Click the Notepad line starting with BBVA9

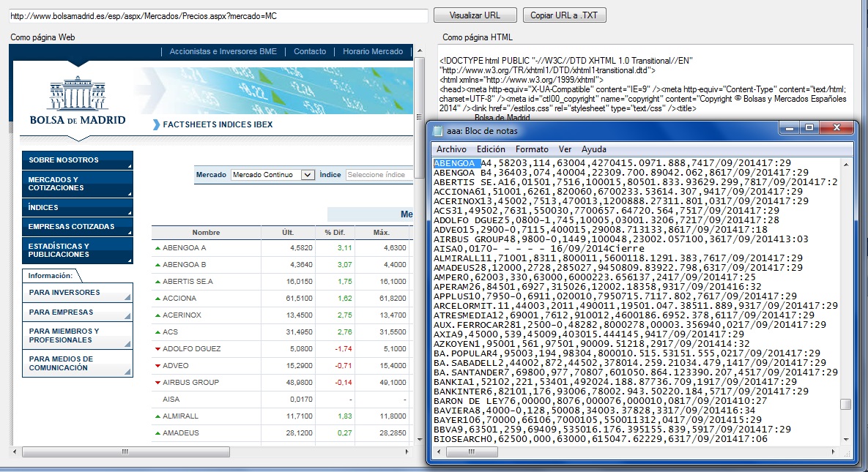pyautogui.click(x=612, y=429)
